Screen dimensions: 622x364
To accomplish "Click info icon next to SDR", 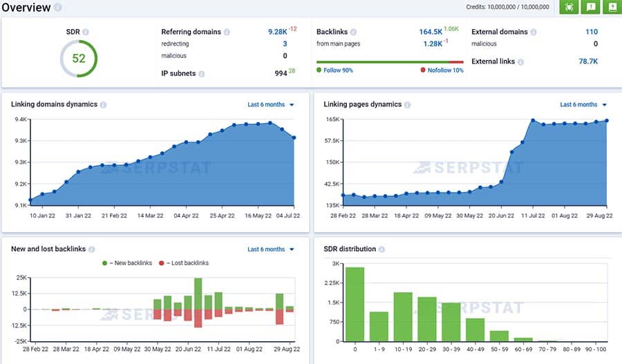I will 86,32.
